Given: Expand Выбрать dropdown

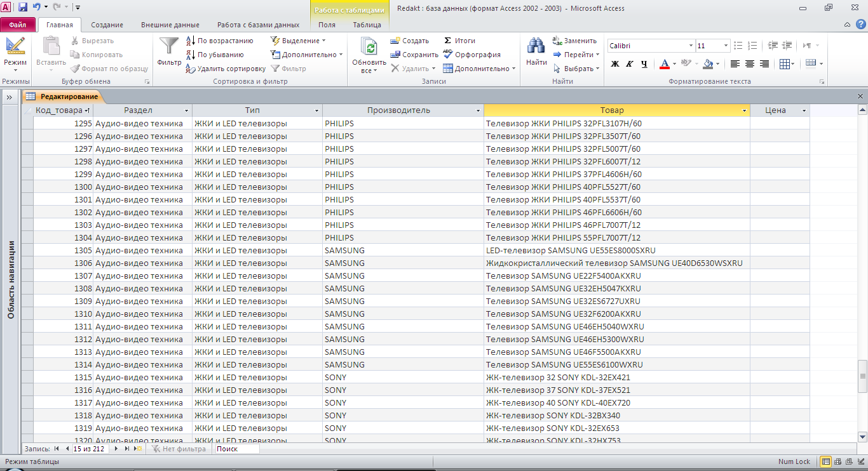Looking at the screenshot, I should tap(576, 69).
